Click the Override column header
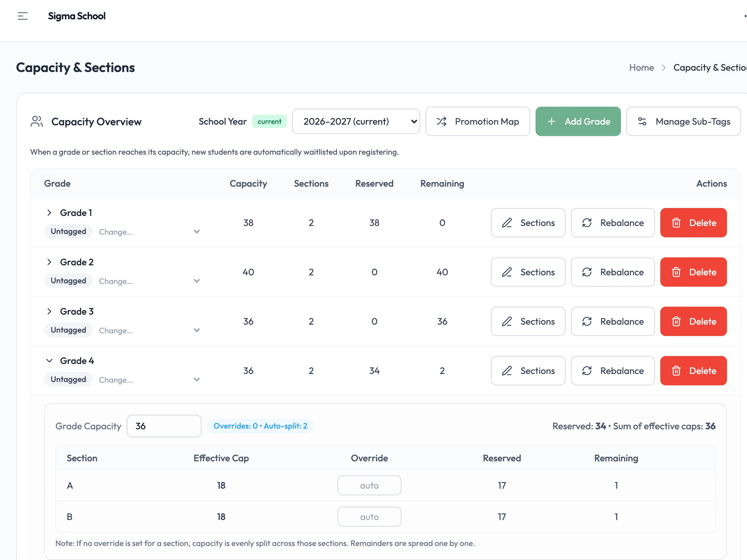The image size is (747, 560). (369, 458)
